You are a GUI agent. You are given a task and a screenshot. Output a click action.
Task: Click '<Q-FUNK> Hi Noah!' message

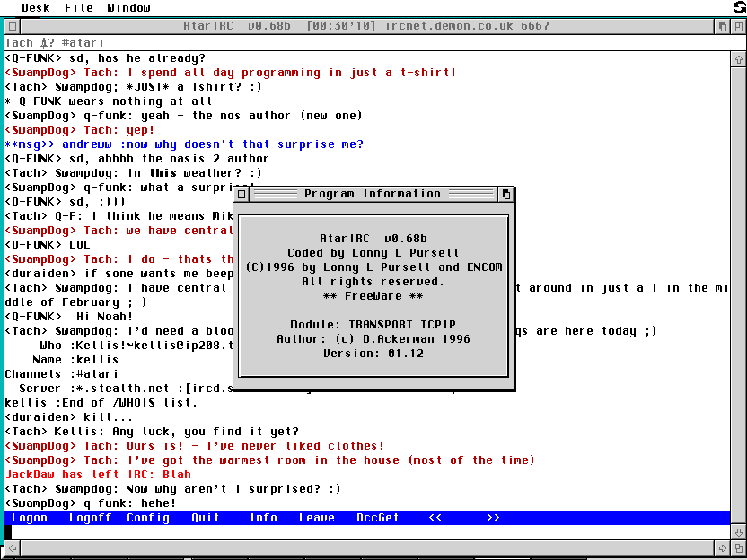(68, 317)
